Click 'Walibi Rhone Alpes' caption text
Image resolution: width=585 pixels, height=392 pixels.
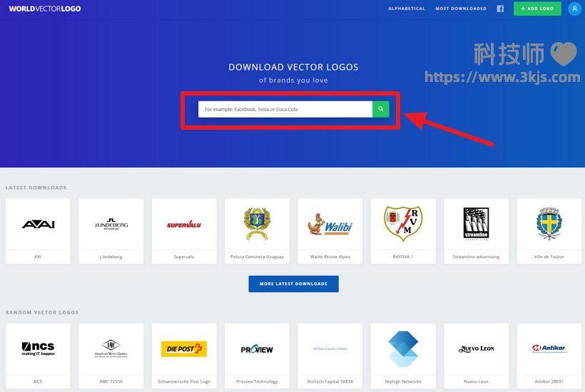(330, 257)
